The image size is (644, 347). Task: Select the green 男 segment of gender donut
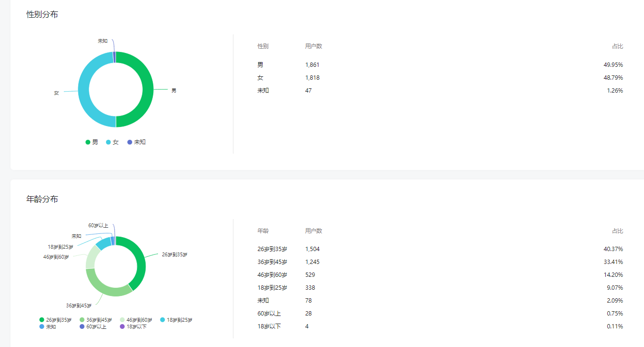pyautogui.click(x=148, y=90)
